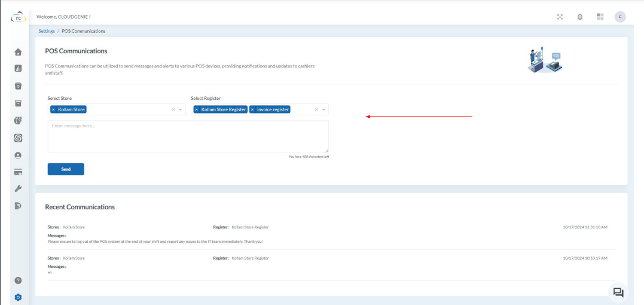This screenshot has height=305, width=644.
Task: Clear all selections in Select Store
Action: tap(173, 109)
